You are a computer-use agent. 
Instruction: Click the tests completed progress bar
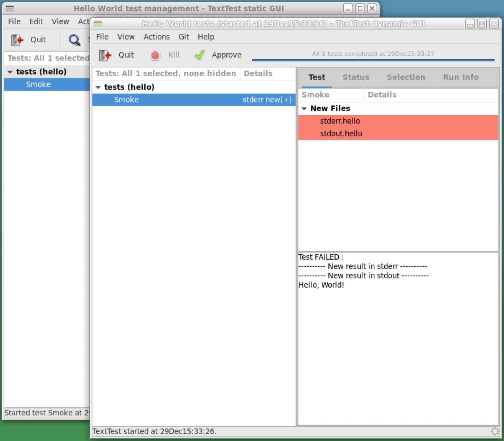(373, 60)
